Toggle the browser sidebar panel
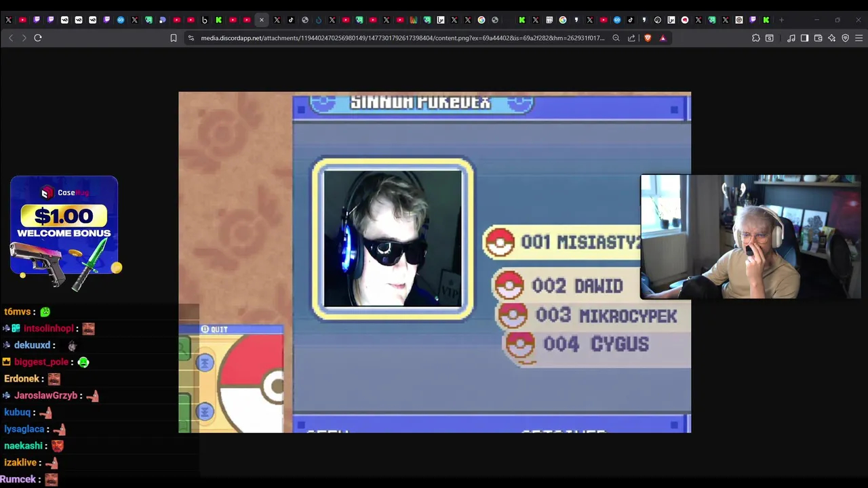Image resolution: width=868 pixels, height=488 pixels. (x=805, y=38)
